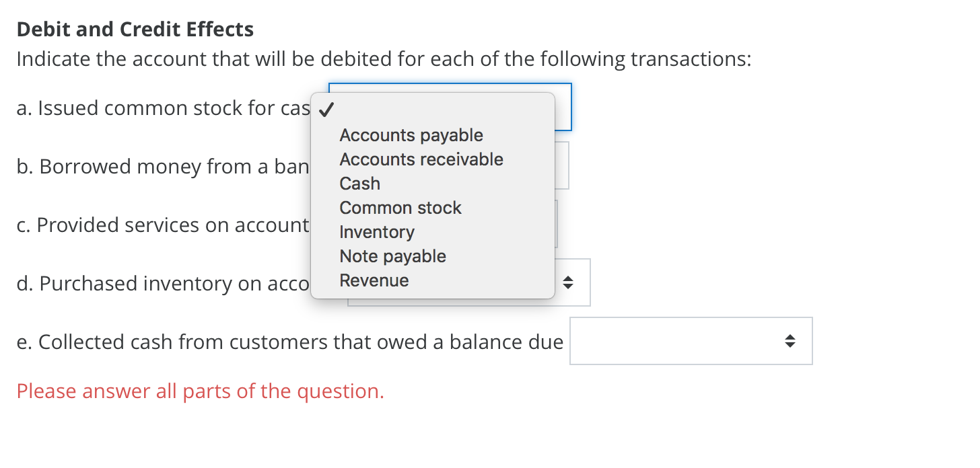980x468 pixels.
Task: Click the stepper arrows on the d dropdown
Action: (x=567, y=282)
